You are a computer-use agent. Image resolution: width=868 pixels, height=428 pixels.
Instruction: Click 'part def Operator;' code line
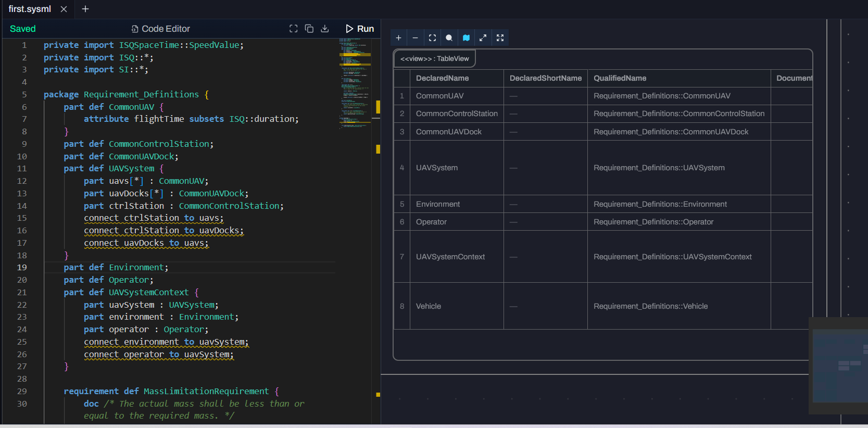click(x=109, y=280)
